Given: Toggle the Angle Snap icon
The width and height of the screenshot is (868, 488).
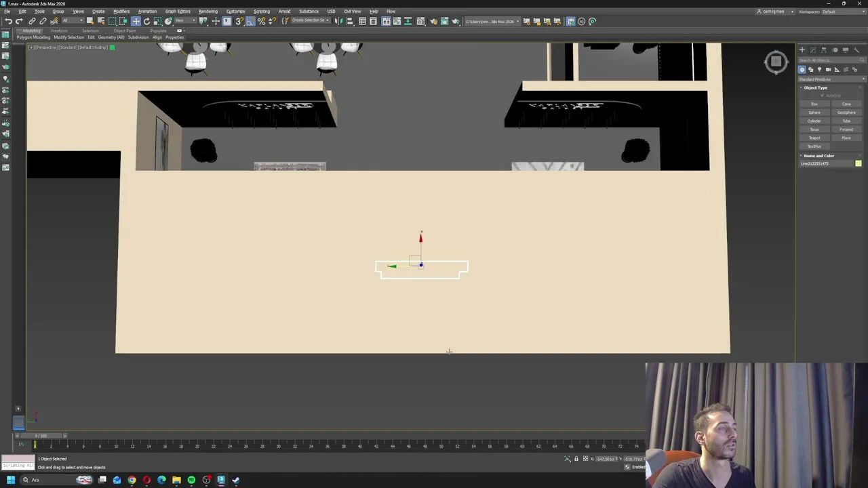Looking at the screenshot, I should point(250,21).
